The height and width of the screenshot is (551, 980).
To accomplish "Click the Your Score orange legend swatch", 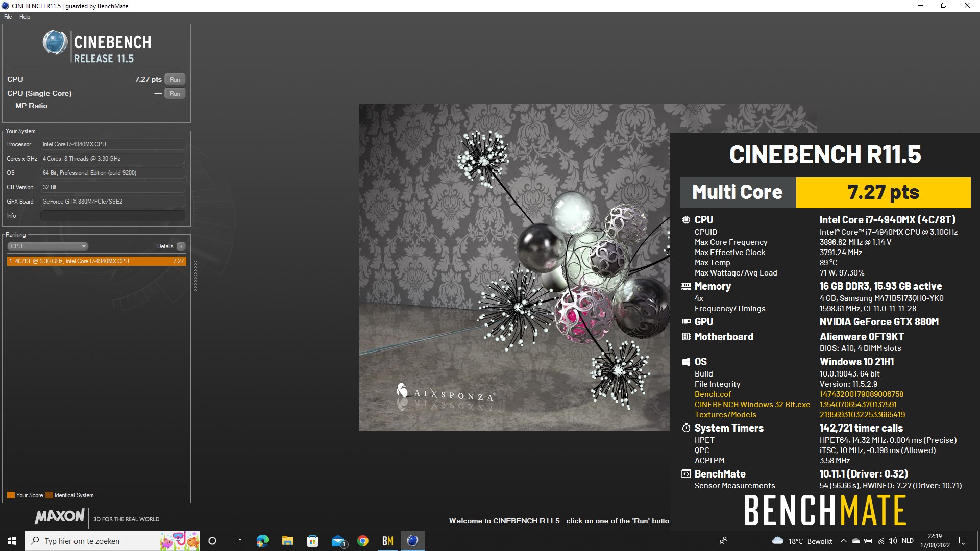I will tap(11, 495).
